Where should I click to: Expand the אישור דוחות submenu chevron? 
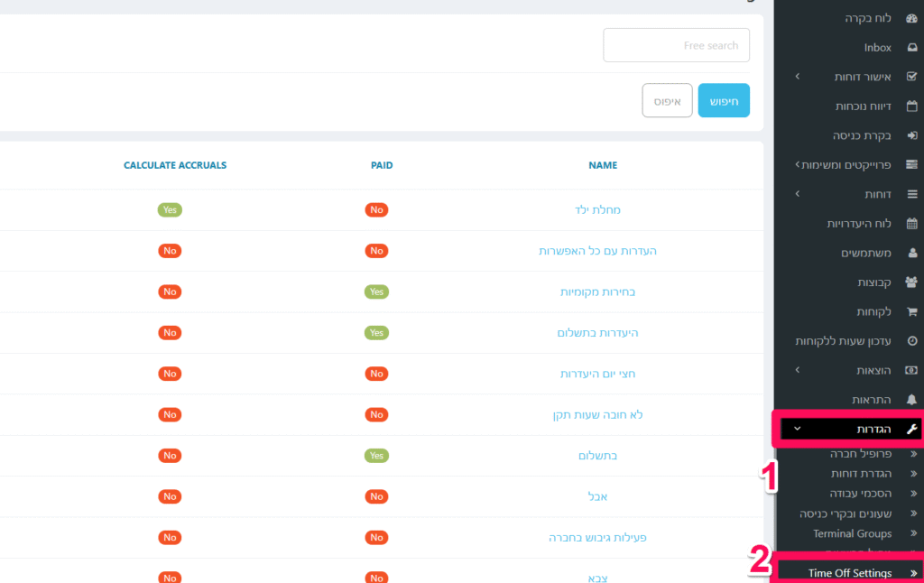pyautogui.click(x=797, y=77)
